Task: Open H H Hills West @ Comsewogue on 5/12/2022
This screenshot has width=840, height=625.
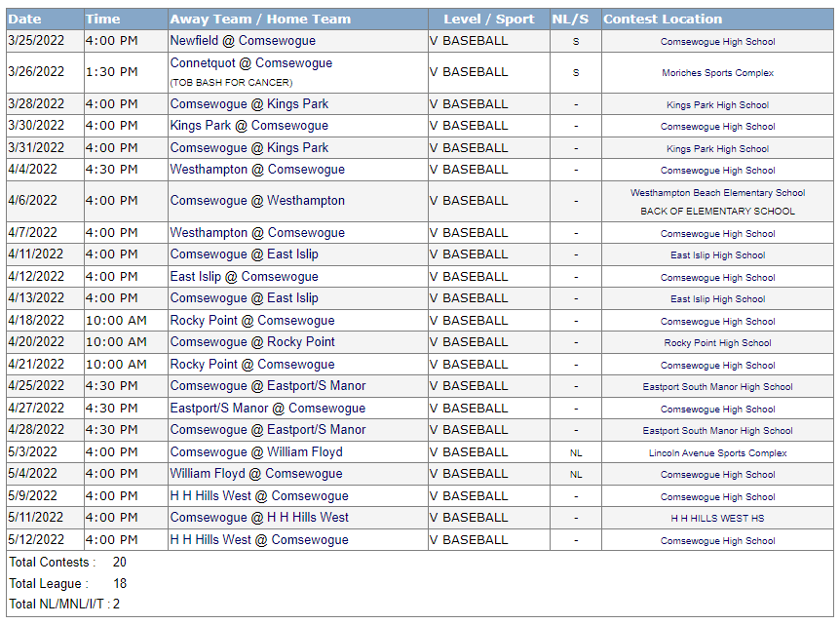Action: tap(259, 540)
